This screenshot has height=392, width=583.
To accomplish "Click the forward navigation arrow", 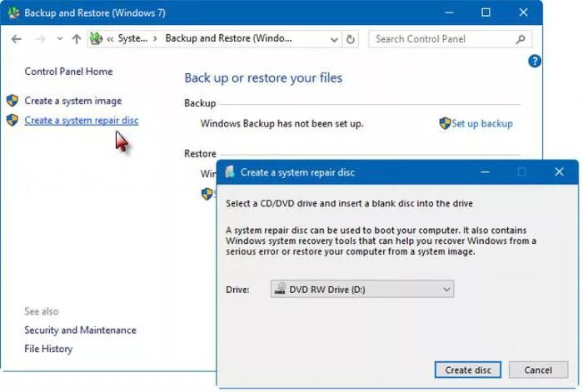I will [x=40, y=39].
